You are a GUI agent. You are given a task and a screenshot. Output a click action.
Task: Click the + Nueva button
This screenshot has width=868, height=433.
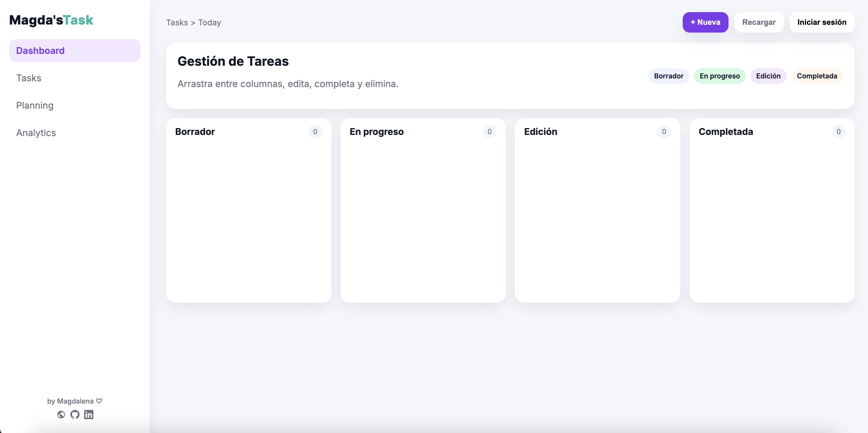[x=705, y=22]
